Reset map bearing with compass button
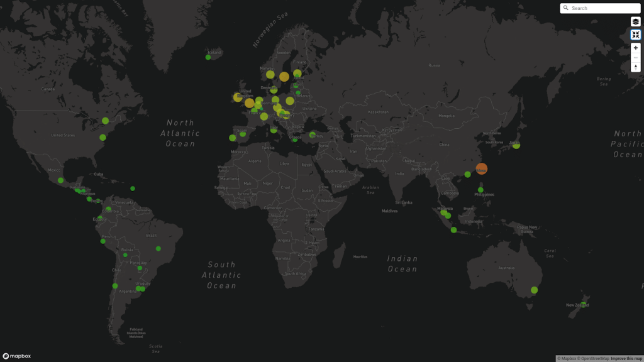The image size is (644, 362). point(636,67)
